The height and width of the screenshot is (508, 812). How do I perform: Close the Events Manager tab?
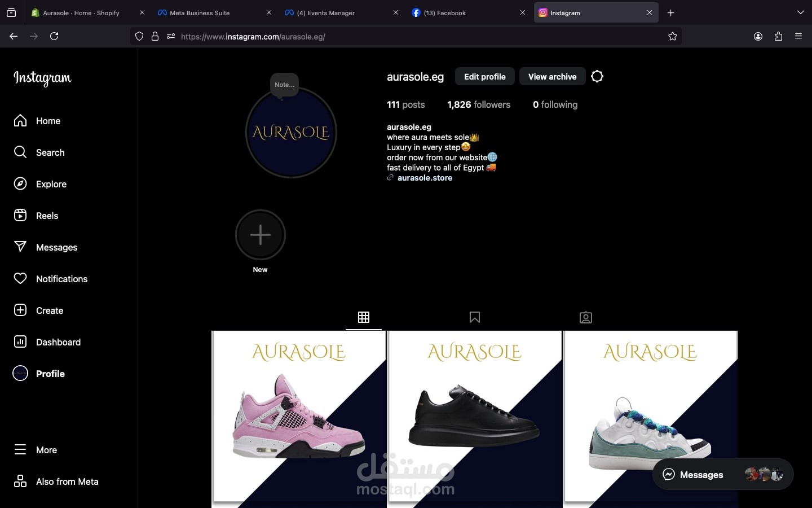tap(396, 12)
